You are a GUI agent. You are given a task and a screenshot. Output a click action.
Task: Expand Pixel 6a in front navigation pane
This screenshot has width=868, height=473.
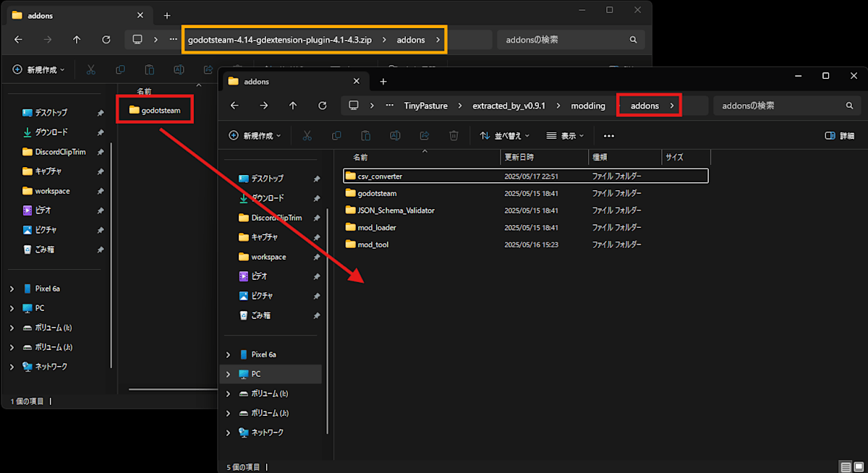tap(228, 354)
